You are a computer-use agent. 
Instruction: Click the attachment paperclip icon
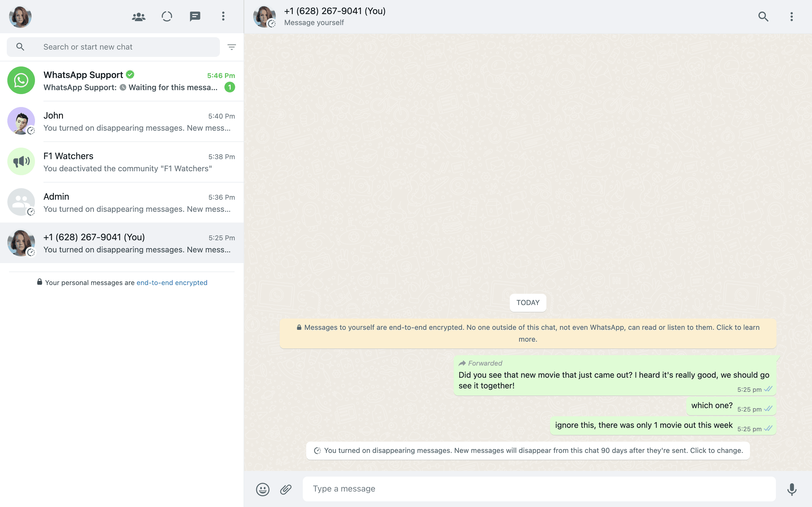pyautogui.click(x=286, y=489)
